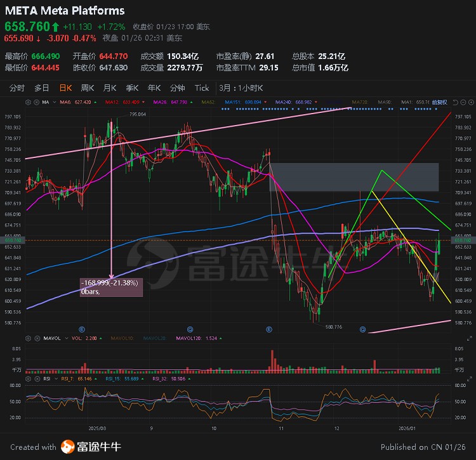
Task: Toggle the 前复权 price adjustment option
Action: pyautogui.click(x=440, y=102)
